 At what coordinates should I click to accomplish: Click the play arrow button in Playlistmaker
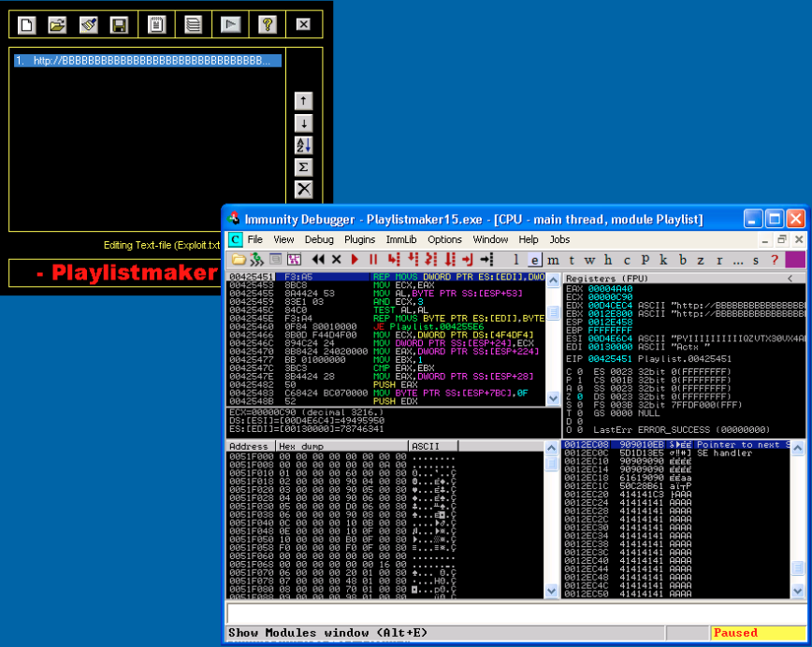point(230,24)
